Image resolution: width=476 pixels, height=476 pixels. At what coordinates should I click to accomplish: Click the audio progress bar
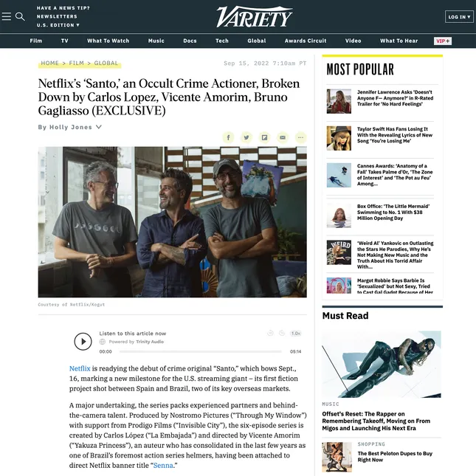click(x=200, y=351)
